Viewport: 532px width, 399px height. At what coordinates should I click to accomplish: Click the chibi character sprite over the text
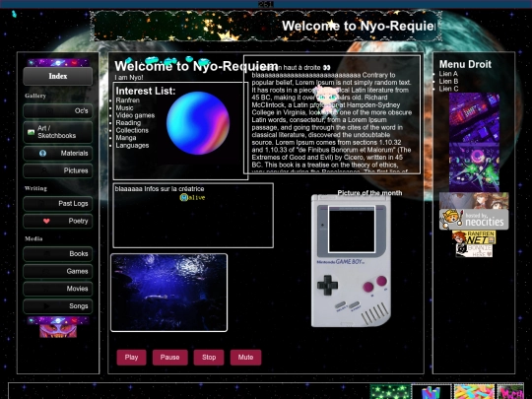click(x=327, y=101)
